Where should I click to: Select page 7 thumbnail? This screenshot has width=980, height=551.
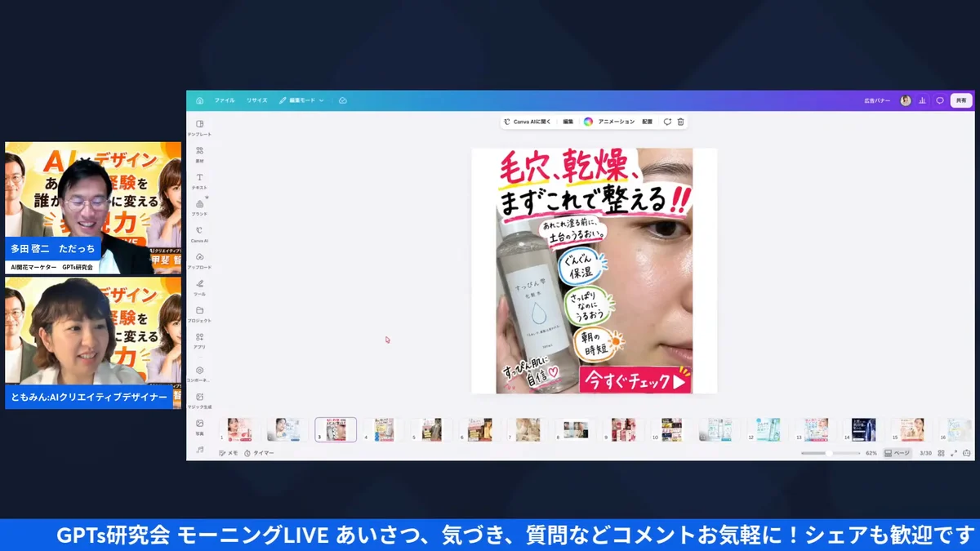528,429
